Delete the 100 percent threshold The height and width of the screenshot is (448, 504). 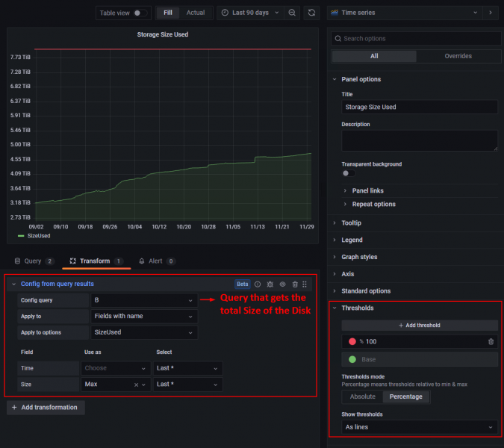click(491, 342)
